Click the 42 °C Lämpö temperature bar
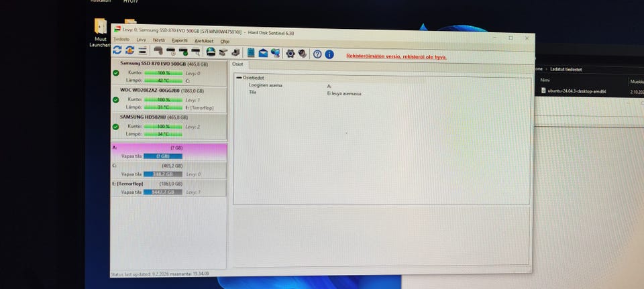Viewport: 644px width, 289px height. 163,80
